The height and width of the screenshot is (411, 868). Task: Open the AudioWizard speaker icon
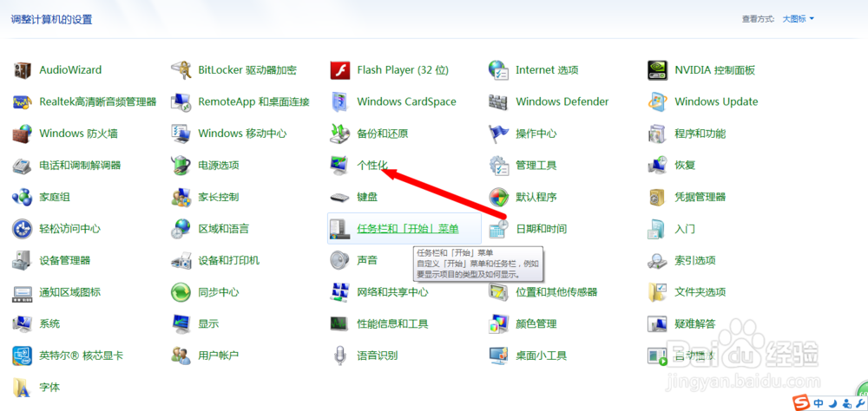pyautogui.click(x=23, y=70)
